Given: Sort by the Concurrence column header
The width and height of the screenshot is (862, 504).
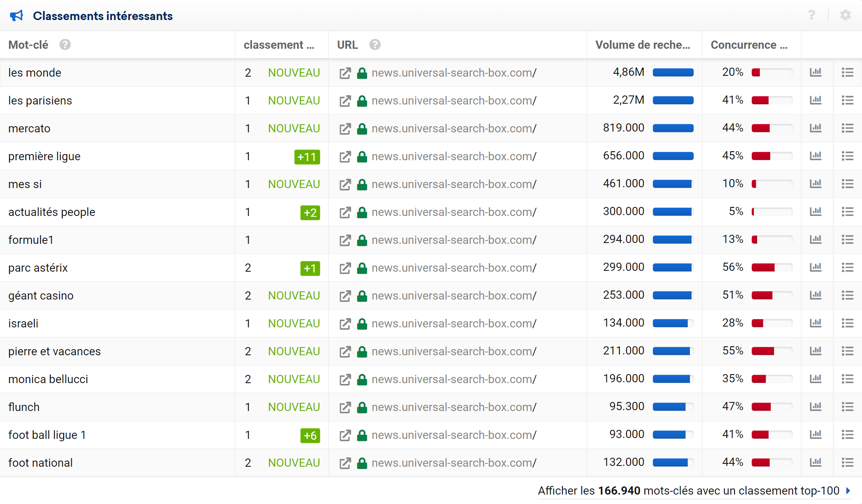Looking at the screenshot, I should click(749, 45).
